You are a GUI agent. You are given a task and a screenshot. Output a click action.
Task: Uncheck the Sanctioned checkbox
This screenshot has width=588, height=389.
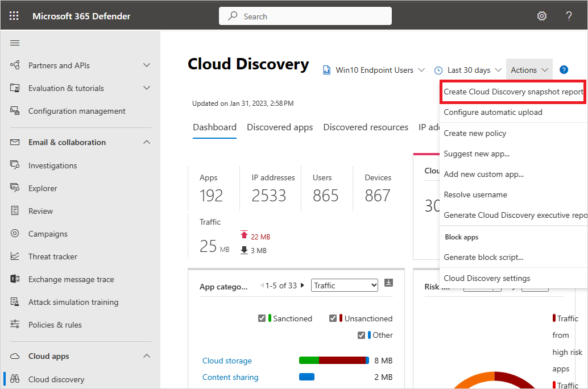coord(262,318)
